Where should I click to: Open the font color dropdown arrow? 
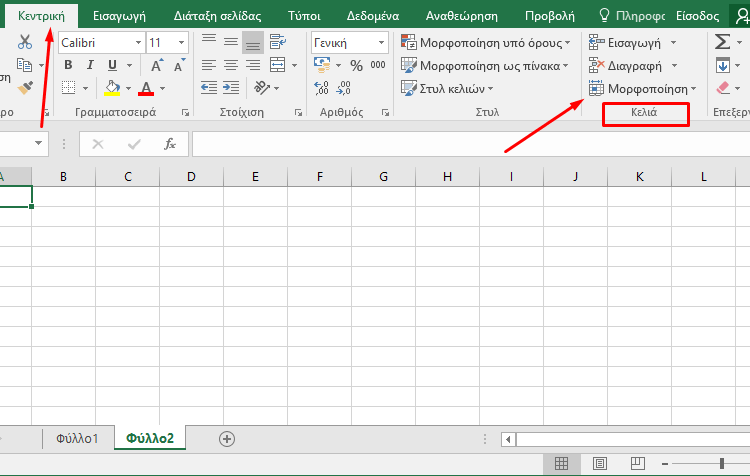point(163,88)
